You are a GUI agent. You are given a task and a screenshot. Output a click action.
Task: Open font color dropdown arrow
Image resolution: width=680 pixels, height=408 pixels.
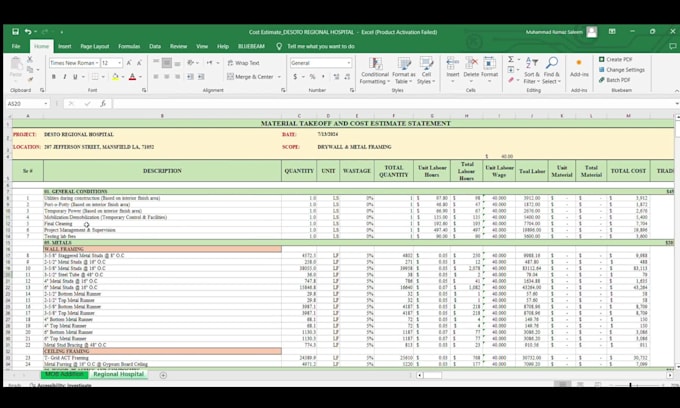click(140, 77)
